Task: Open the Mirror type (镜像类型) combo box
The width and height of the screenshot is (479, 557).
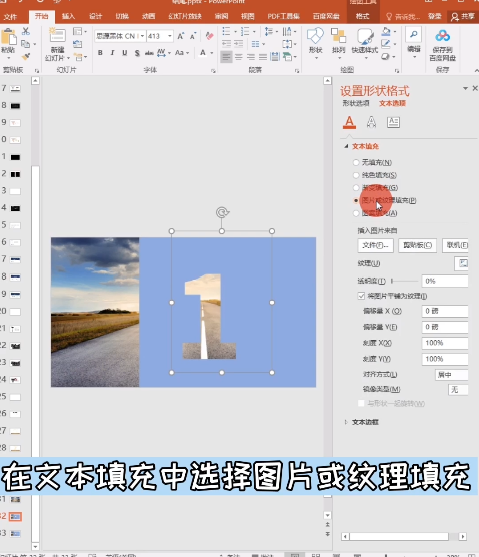Action: (458, 390)
